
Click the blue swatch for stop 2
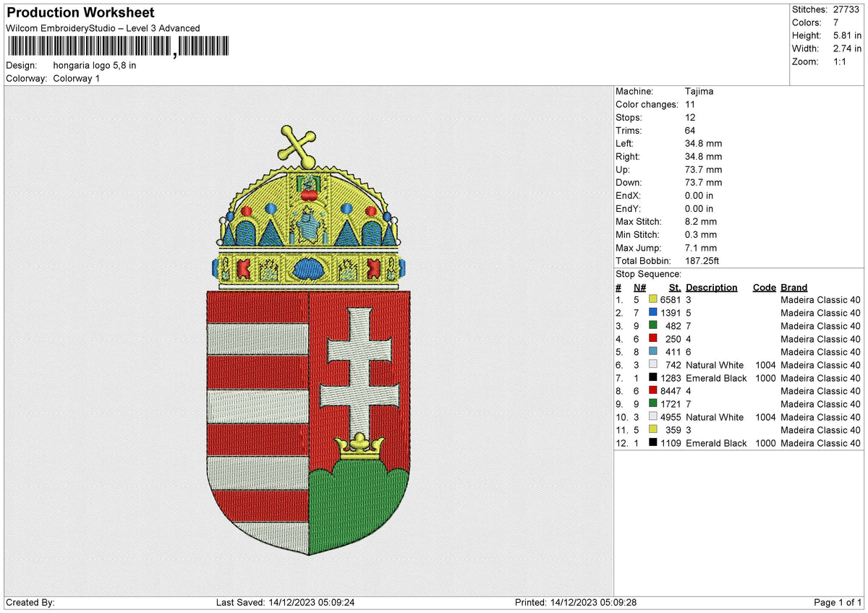[653, 313]
